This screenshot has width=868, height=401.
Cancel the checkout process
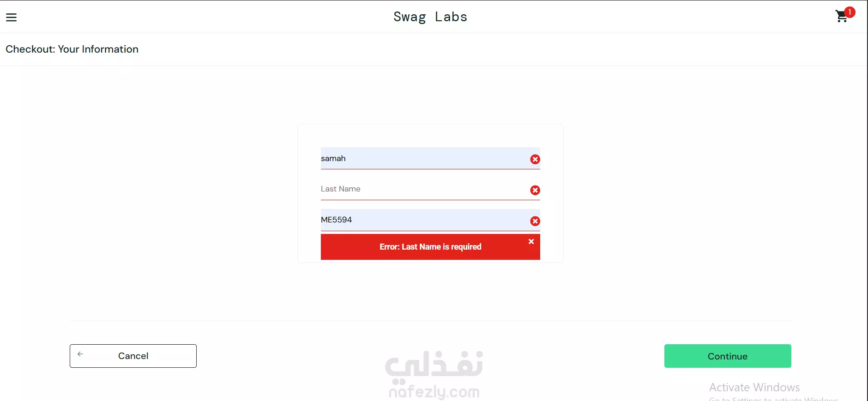click(133, 356)
